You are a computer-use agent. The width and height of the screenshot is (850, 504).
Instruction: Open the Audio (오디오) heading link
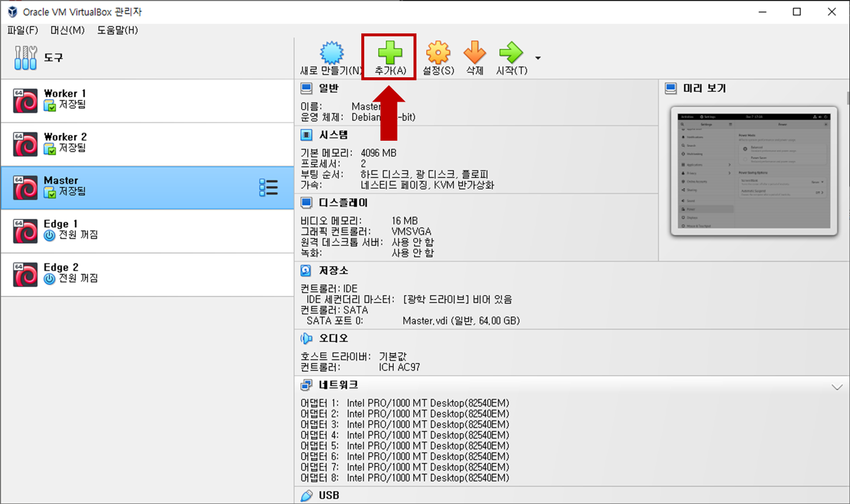[x=333, y=338]
